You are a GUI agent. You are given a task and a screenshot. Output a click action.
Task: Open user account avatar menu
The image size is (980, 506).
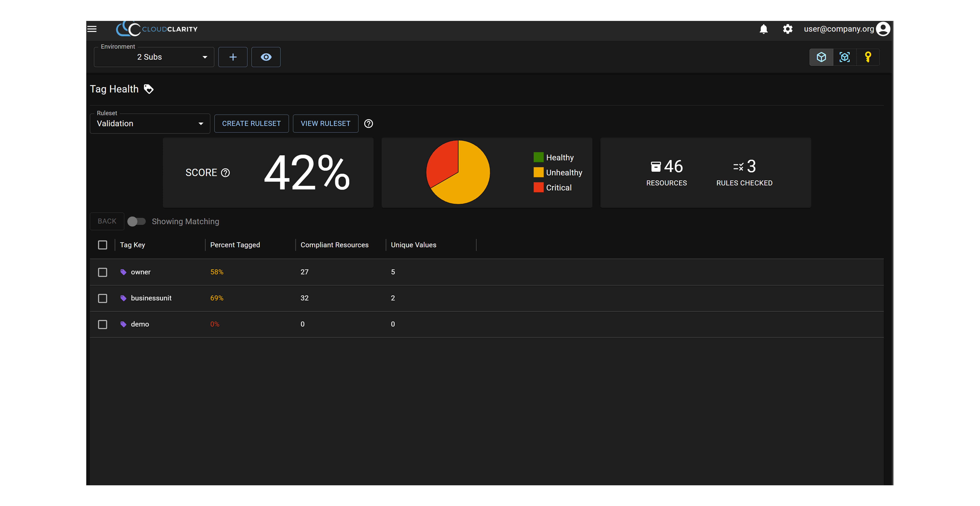(883, 29)
